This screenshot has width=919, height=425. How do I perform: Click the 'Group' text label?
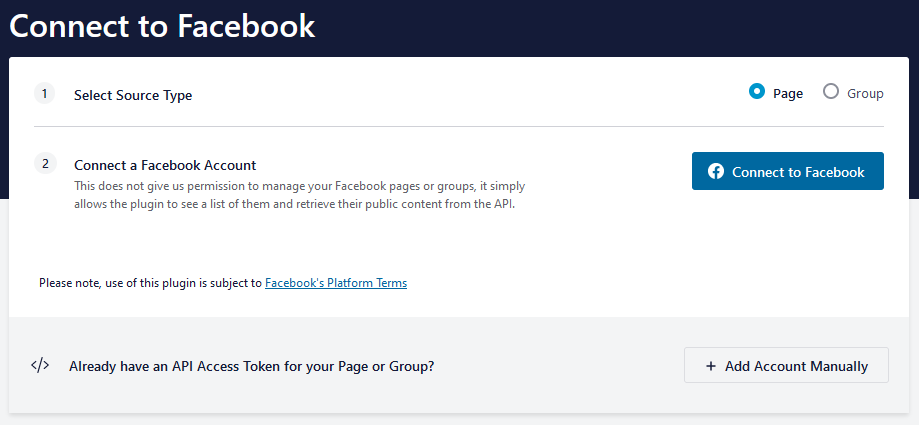tap(865, 94)
